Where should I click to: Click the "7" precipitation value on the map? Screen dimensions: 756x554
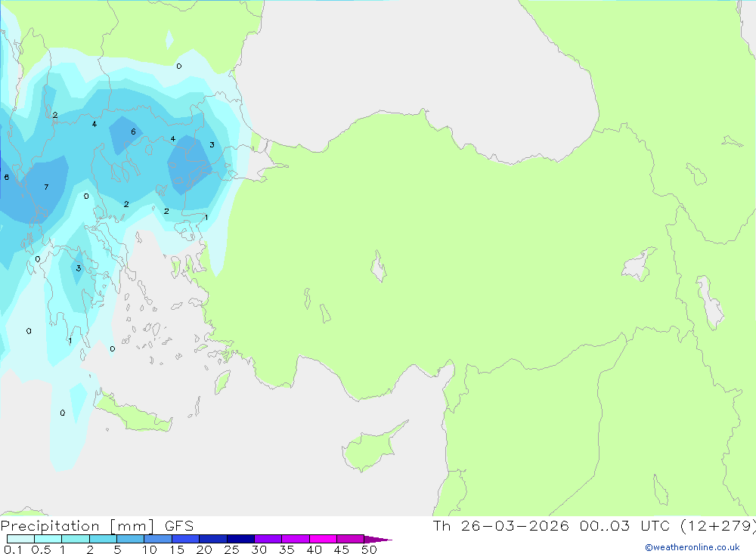point(46,187)
